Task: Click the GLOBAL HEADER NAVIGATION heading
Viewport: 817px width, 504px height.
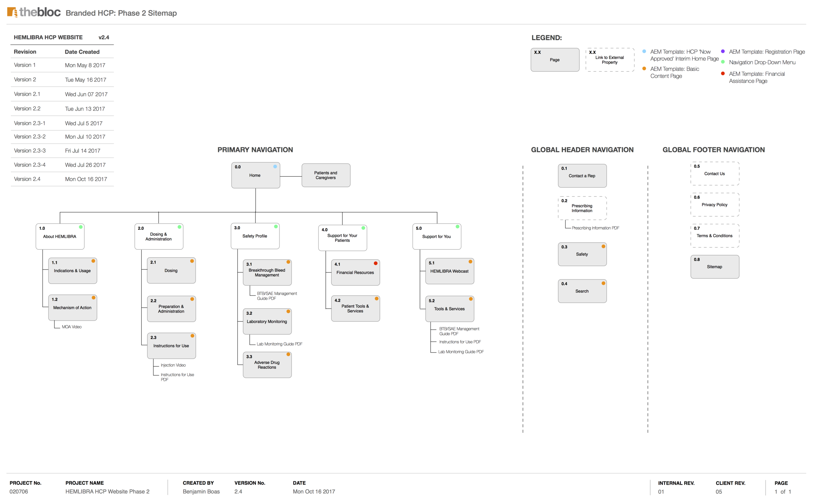Action: tap(582, 150)
